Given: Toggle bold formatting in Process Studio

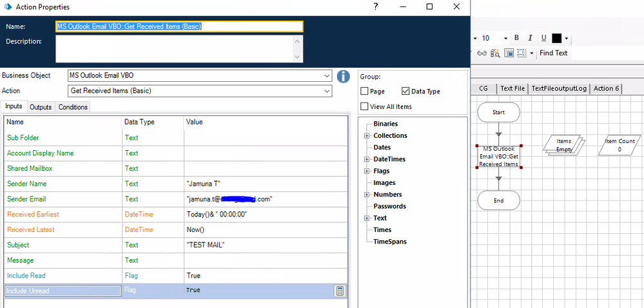Looking at the screenshot, I should [x=516, y=38].
